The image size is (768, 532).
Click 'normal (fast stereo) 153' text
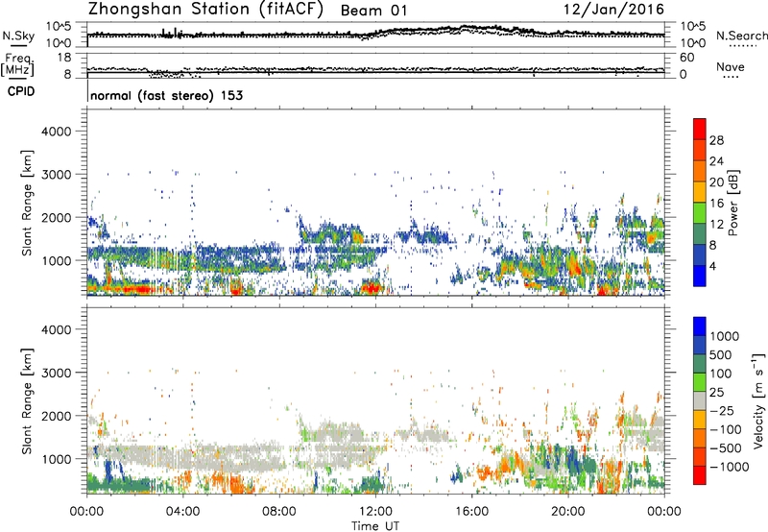coord(166,95)
